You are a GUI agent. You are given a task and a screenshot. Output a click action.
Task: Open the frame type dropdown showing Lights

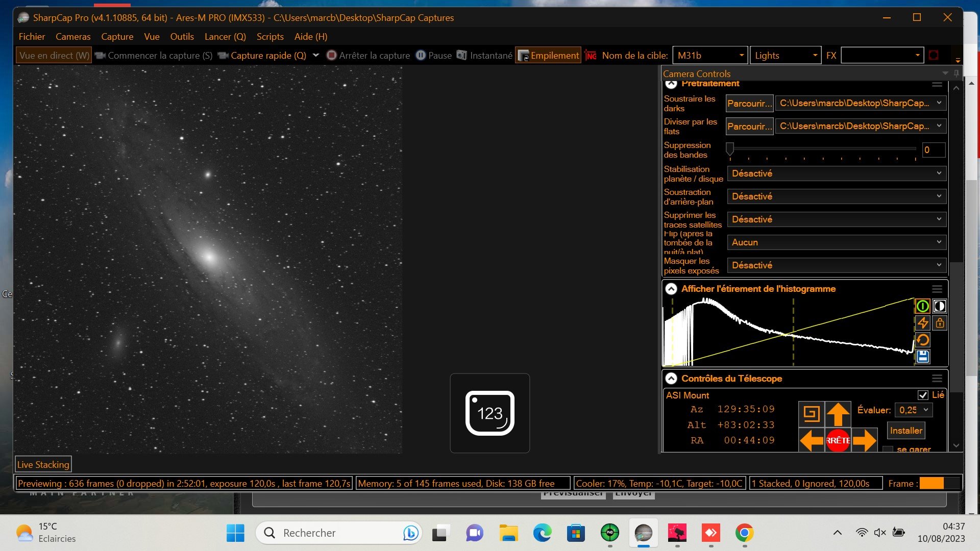pos(786,56)
